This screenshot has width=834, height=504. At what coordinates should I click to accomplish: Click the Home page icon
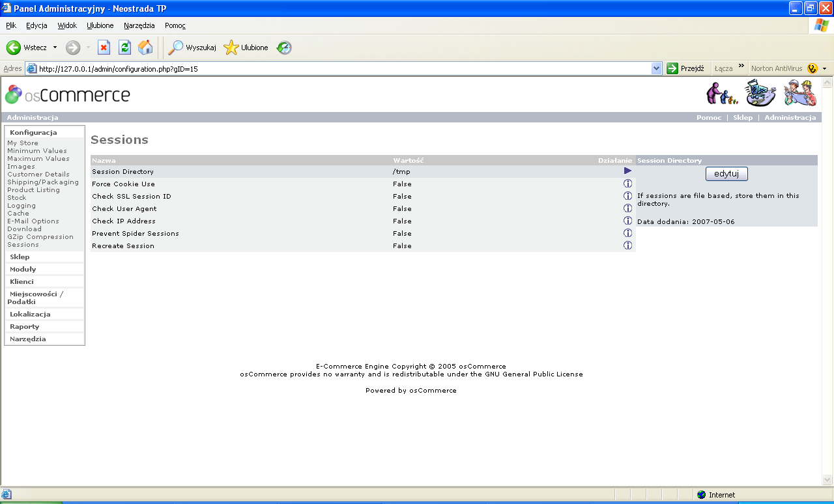click(145, 48)
